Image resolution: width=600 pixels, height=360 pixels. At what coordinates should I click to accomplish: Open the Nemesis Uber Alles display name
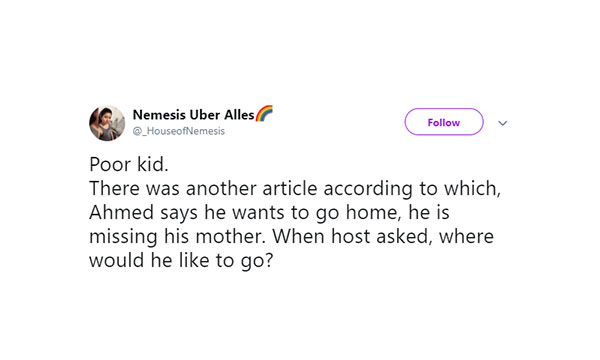pos(194,114)
